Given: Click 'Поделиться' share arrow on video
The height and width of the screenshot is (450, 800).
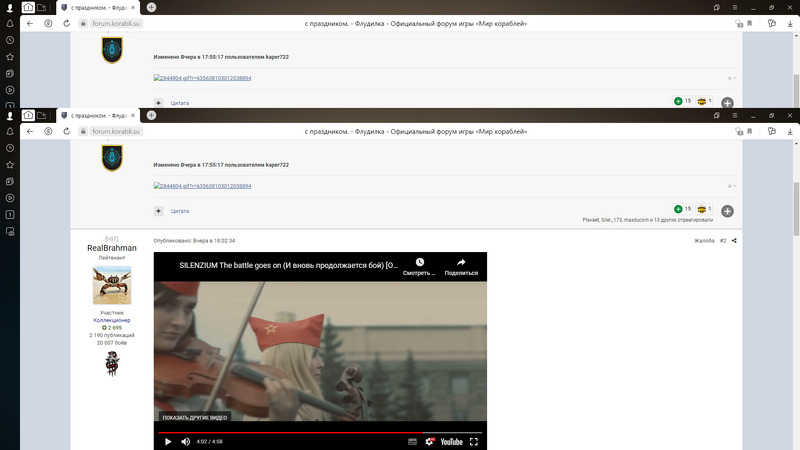Looking at the screenshot, I should click(461, 262).
